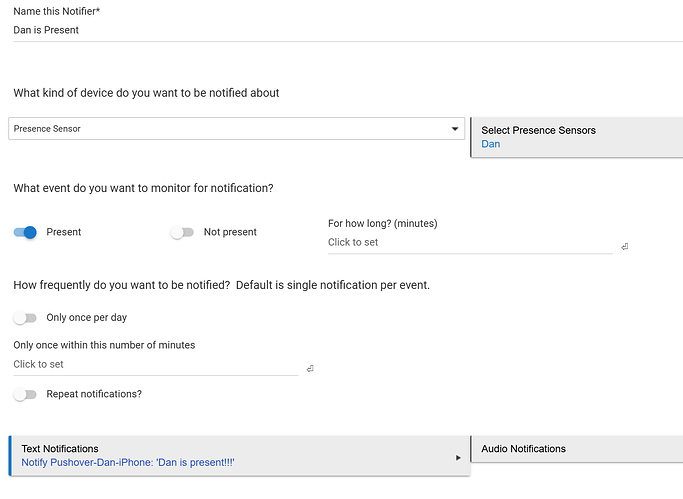Click enter icon beside the within-minutes field
Image resolution: width=683 pixels, height=499 pixels.
click(310, 368)
